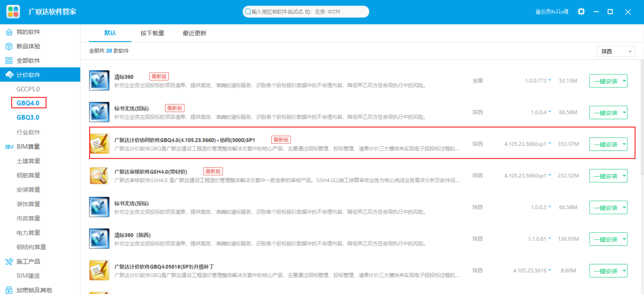The image size is (644, 294).
Task: Switch to the 按下载量 tab
Action: coord(152,33)
